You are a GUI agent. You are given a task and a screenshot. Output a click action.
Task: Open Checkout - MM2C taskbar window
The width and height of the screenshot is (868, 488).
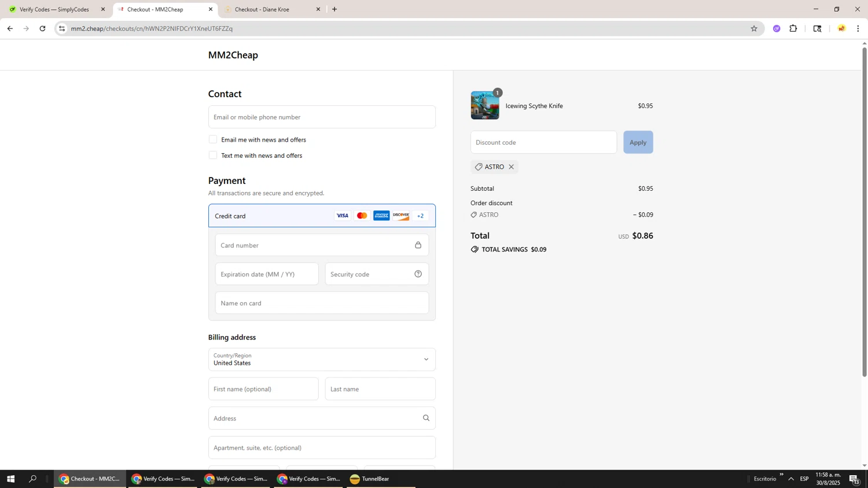pyautogui.click(x=90, y=479)
